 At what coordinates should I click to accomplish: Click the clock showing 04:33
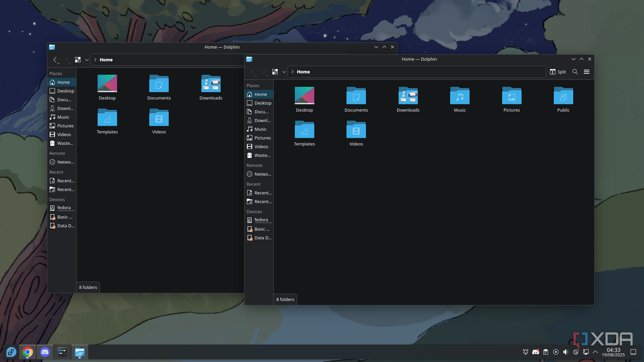click(613, 352)
